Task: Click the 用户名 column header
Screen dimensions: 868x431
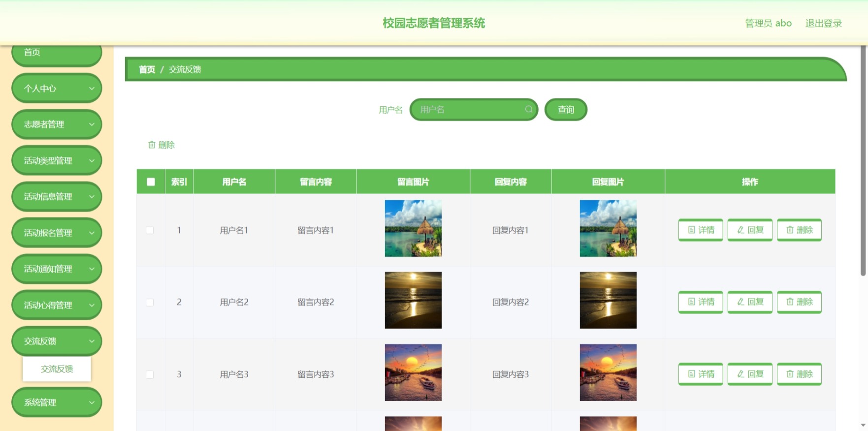Action: [234, 182]
